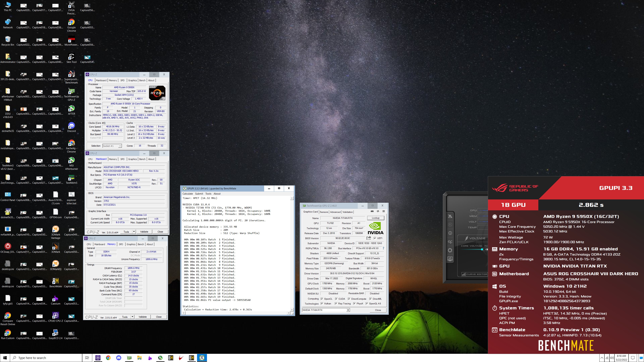
Task: Click the GPUPI output vertical scrollbar
Action: point(292,254)
